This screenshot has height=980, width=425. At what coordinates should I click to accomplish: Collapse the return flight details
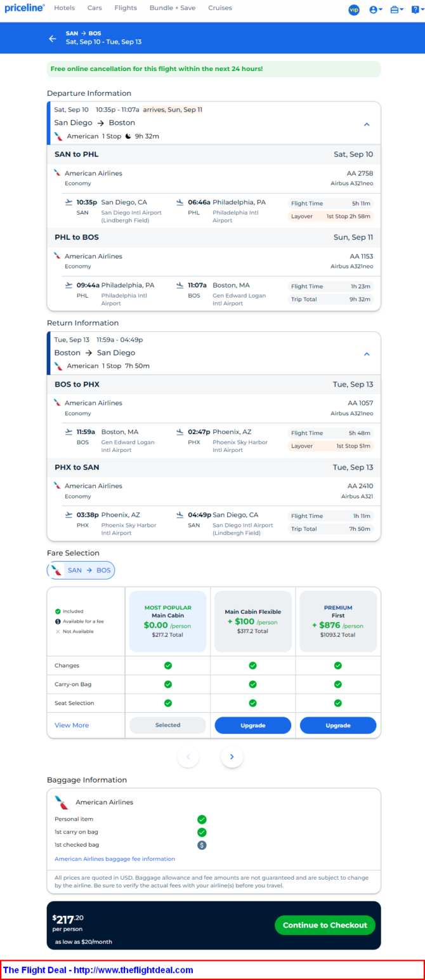[x=367, y=354]
